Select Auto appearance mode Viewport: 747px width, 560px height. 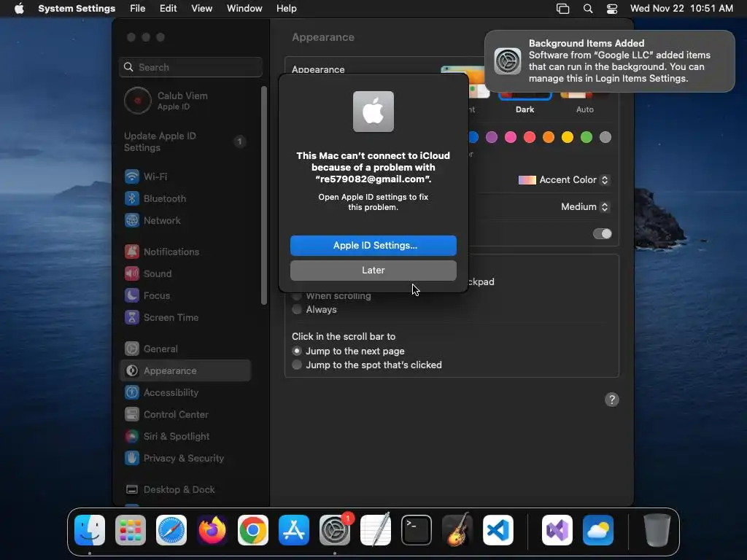tap(585, 102)
